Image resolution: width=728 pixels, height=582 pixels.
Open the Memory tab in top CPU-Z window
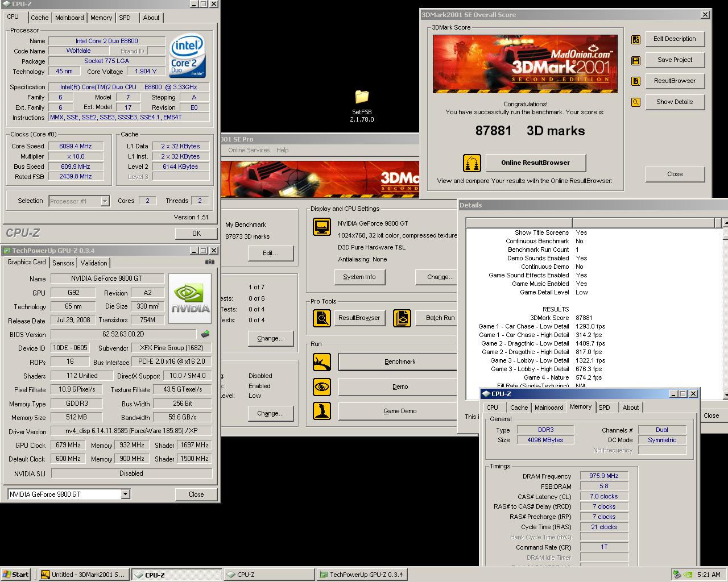[101, 18]
